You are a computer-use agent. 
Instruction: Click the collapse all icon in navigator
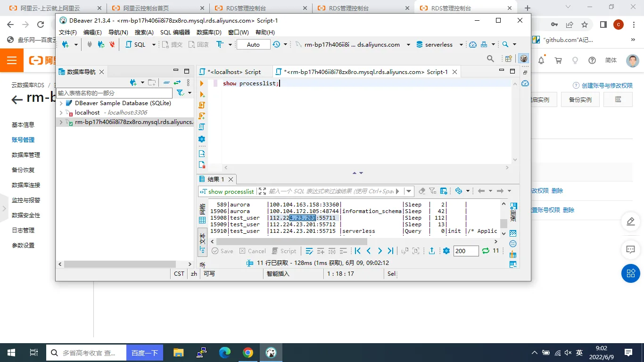(x=166, y=82)
